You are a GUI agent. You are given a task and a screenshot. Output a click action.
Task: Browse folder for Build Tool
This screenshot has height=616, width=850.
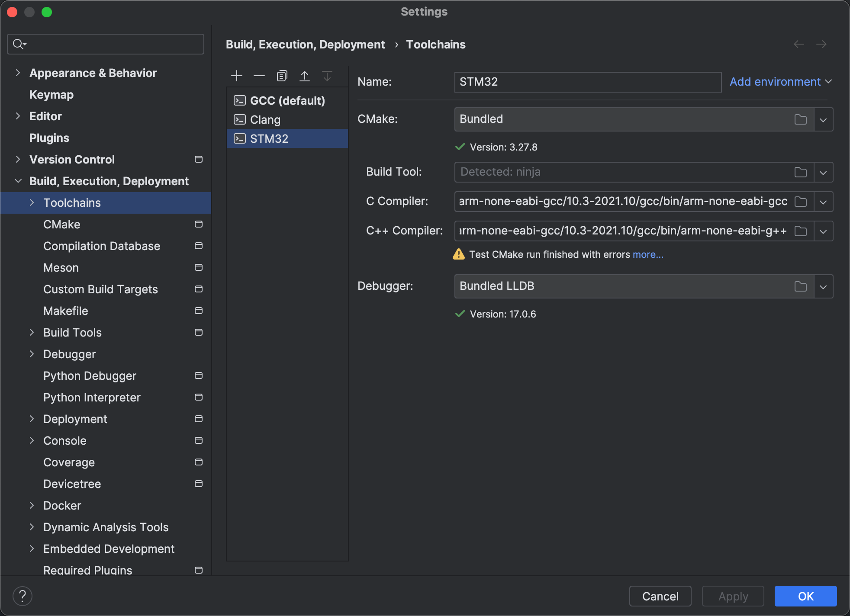[x=801, y=172]
